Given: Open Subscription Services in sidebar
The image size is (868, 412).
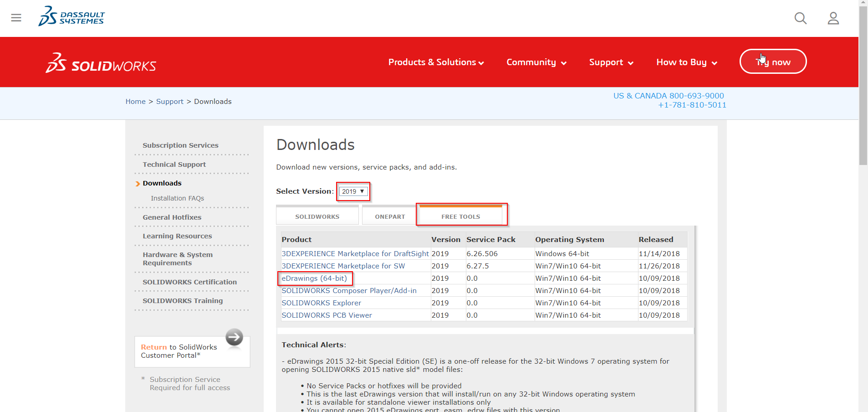Looking at the screenshot, I should [x=180, y=145].
